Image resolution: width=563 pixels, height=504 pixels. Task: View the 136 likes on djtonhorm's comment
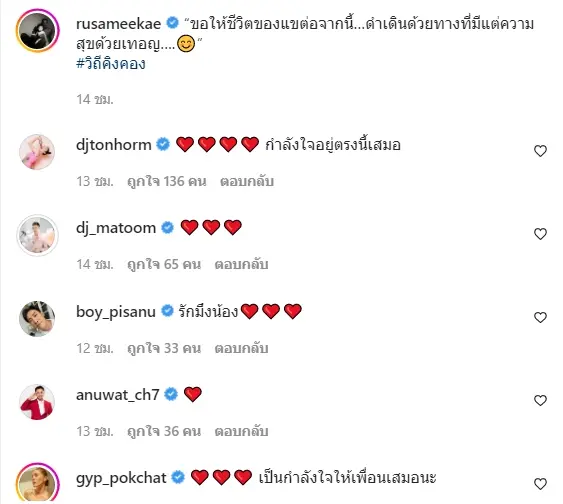click(x=167, y=181)
